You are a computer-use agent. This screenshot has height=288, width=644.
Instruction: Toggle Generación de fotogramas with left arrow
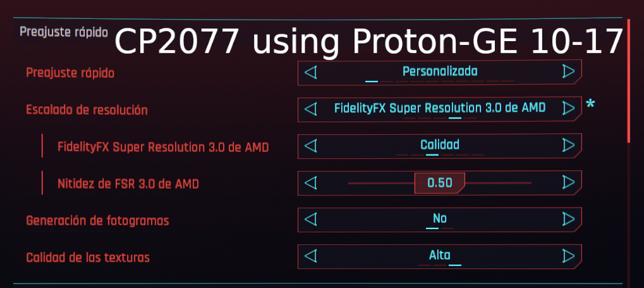coord(310,220)
